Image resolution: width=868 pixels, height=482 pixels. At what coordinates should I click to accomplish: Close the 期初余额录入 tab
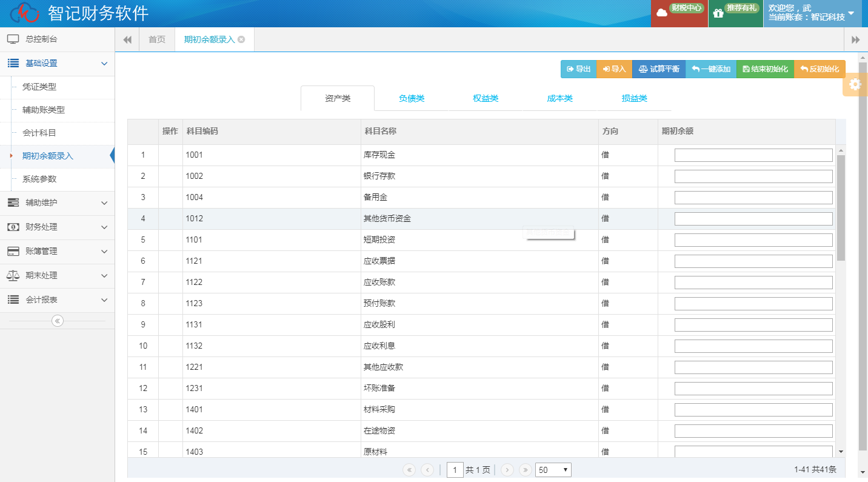(241, 39)
